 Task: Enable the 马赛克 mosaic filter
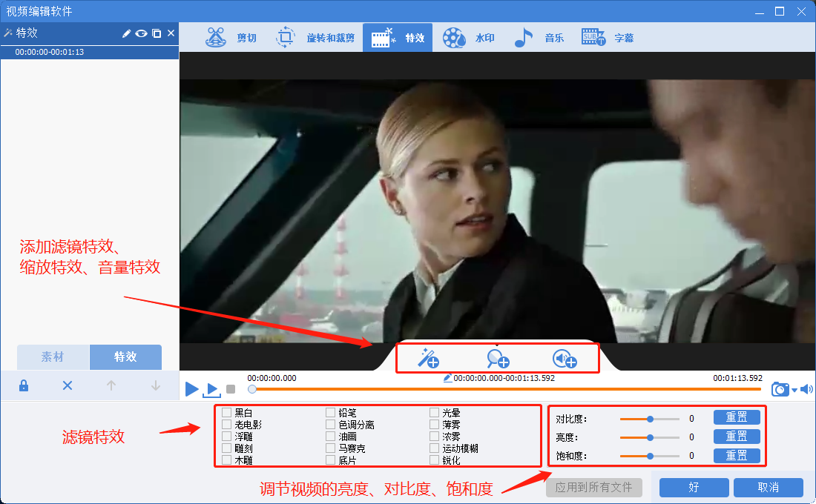point(330,448)
